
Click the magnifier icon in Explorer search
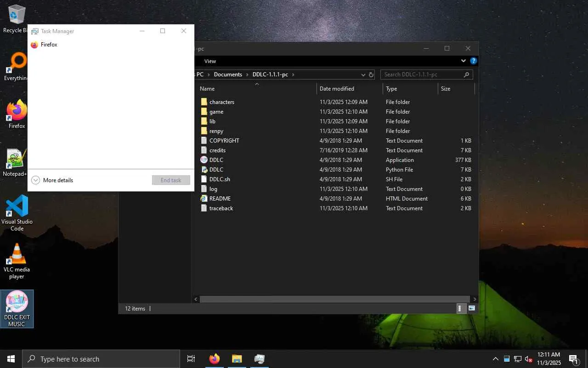(x=467, y=75)
